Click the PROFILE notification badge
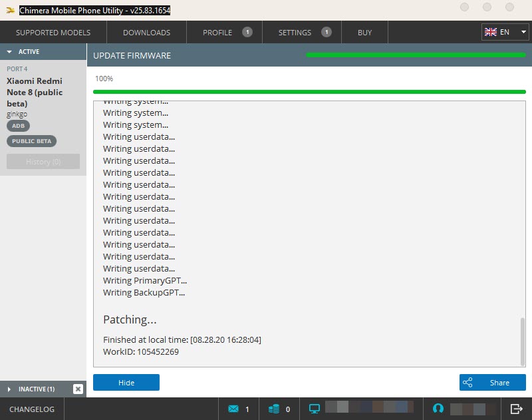This screenshot has width=532, height=420. click(x=247, y=32)
